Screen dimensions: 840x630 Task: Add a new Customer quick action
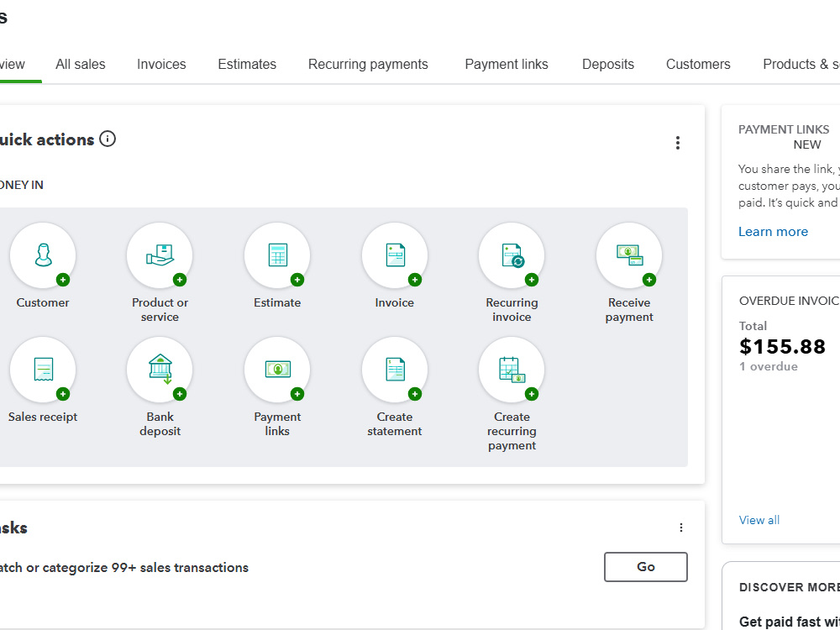pyautogui.click(x=43, y=255)
